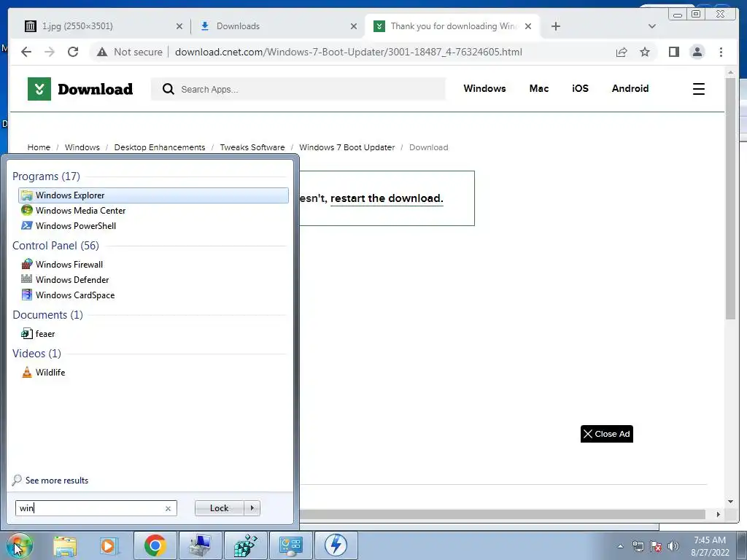Image resolution: width=747 pixels, height=560 pixels.
Task: Open the computer monitor taskbar app
Action: click(200, 545)
